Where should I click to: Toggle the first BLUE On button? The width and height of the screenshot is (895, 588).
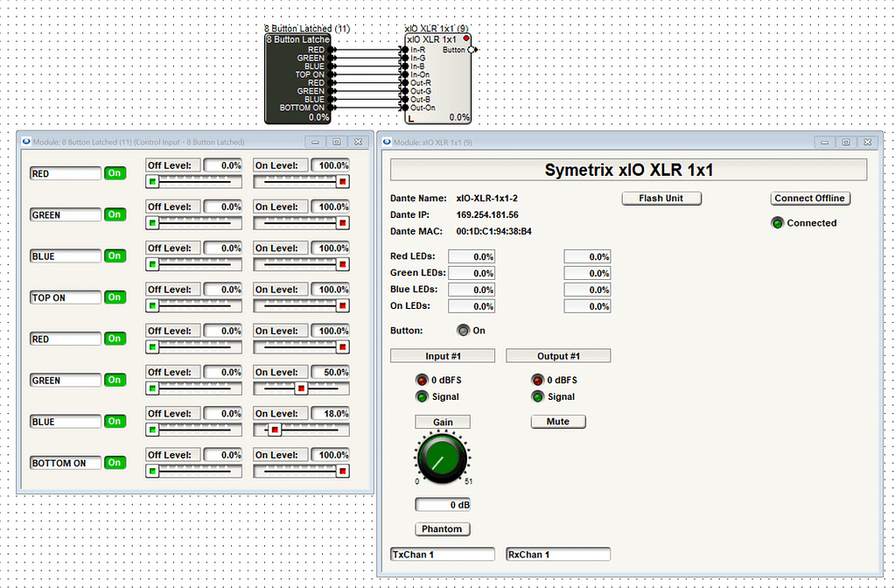point(115,255)
